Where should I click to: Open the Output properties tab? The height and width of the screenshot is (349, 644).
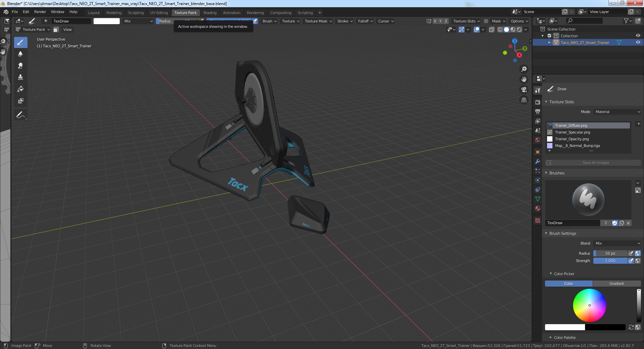pyautogui.click(x=538, y=111)
